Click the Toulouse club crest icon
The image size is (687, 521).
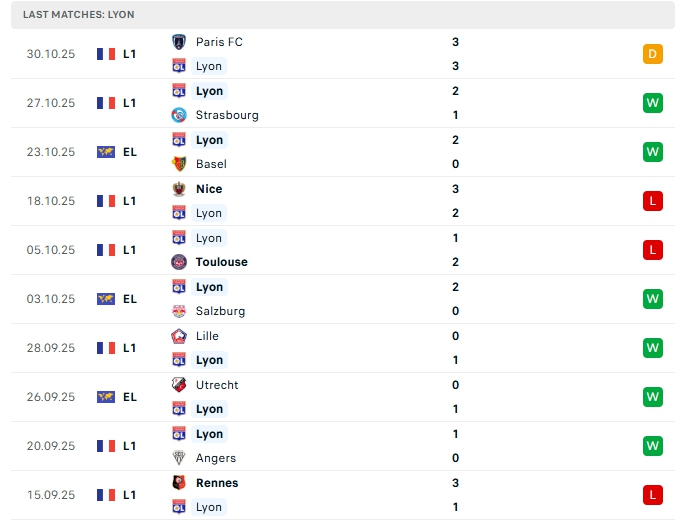click(180, 262)
